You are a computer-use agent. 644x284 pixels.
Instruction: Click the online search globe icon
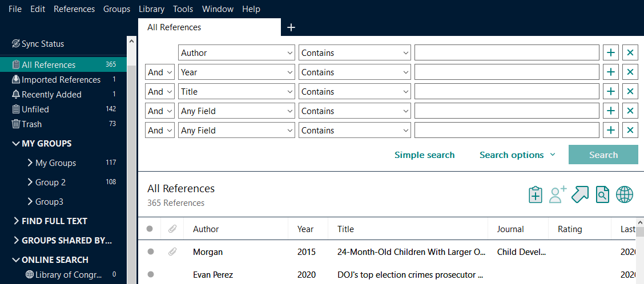coord(625,194)
